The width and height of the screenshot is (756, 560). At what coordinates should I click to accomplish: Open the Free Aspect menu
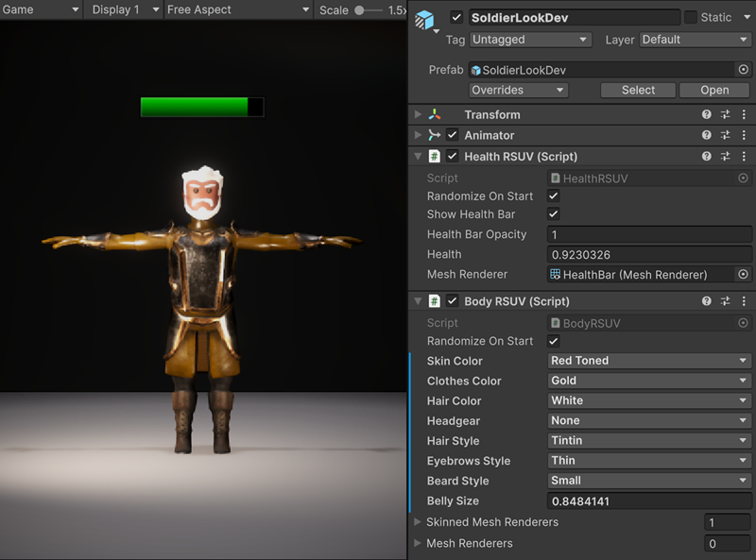click(238, 10)
